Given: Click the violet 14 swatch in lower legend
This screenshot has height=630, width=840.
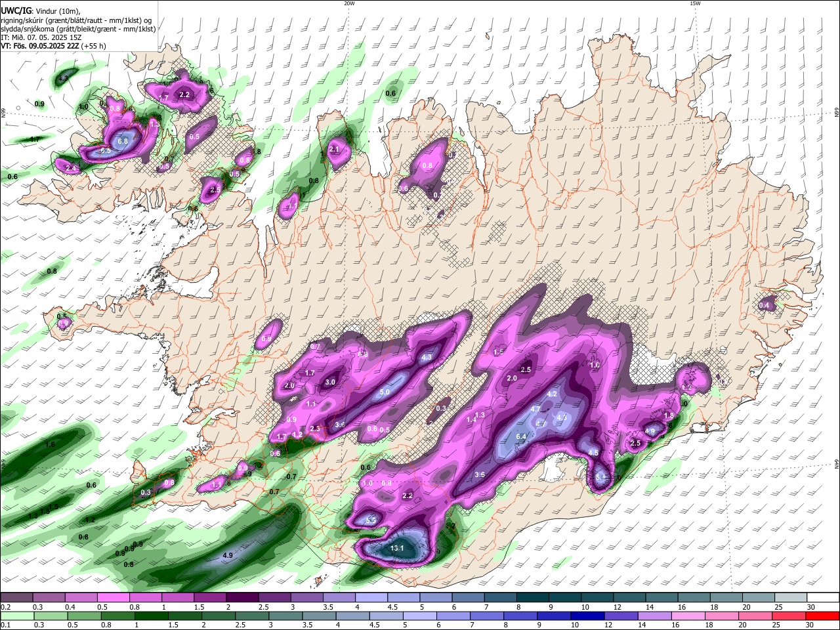Looking at the screenshot, I should tap(654, 616).
